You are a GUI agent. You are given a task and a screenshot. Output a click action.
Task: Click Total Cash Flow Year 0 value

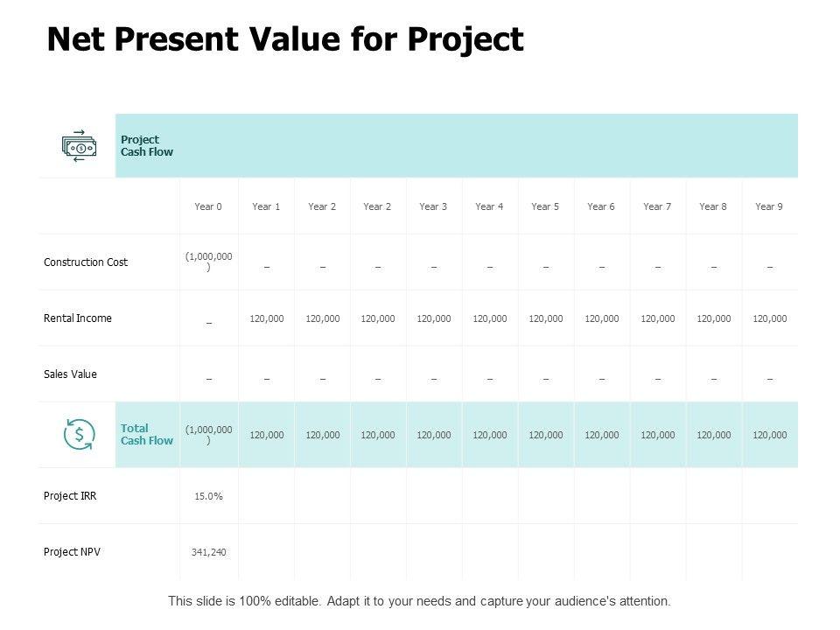point(208,435)
